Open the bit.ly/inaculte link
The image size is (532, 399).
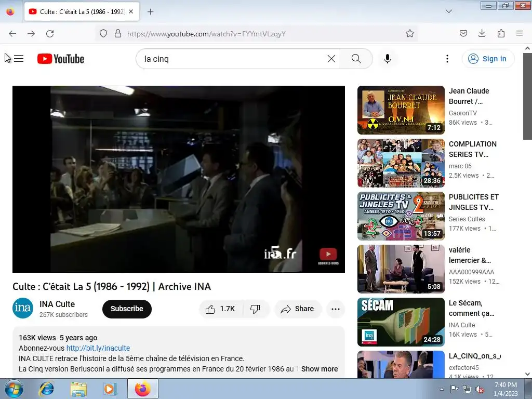click(x=98, y=348)
